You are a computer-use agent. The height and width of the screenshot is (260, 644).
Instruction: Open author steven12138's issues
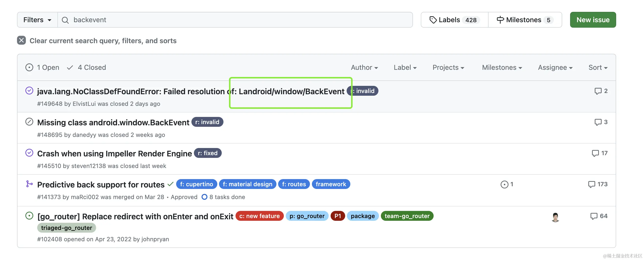[88, 166]
